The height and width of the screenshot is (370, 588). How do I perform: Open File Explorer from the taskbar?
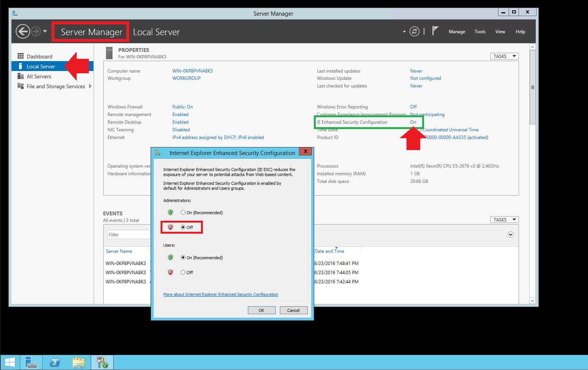coord(79,362)
